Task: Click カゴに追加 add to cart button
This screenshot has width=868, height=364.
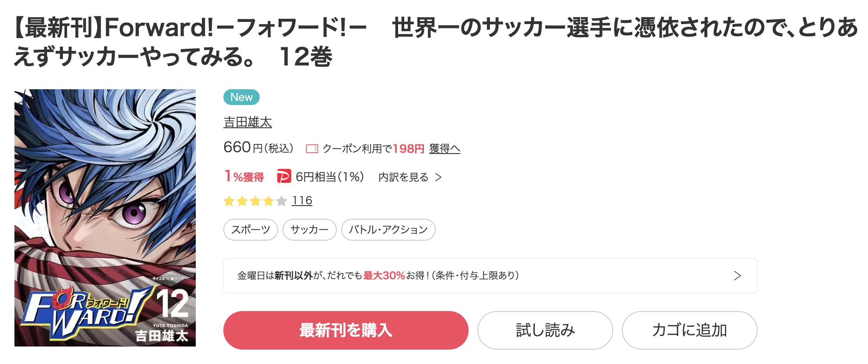Action: (x=689, y=330)
